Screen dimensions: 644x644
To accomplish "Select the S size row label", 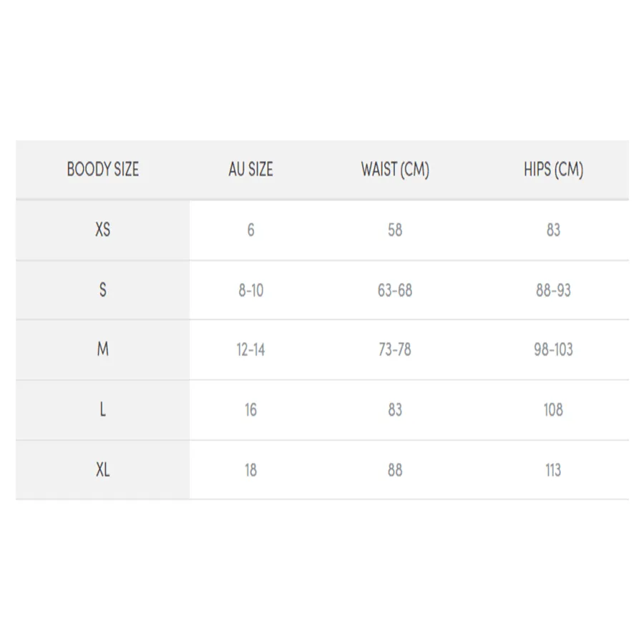I will (x=102, y=290).
